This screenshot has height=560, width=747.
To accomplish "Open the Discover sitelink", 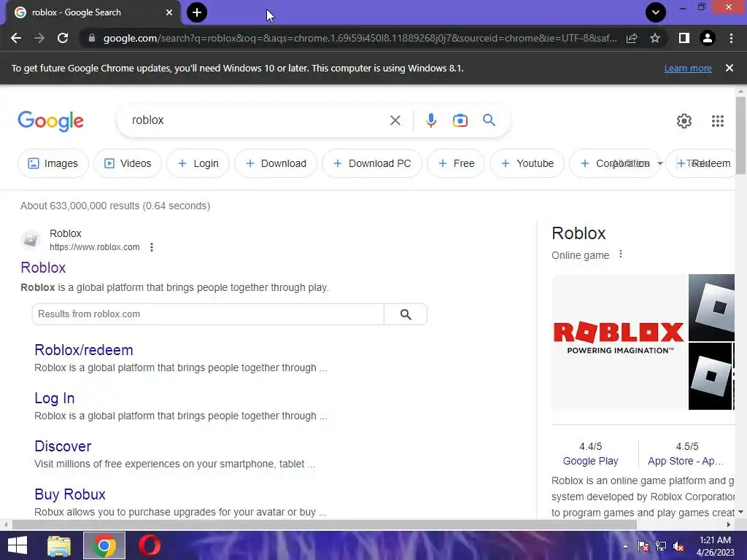I will tap(63, 446).
